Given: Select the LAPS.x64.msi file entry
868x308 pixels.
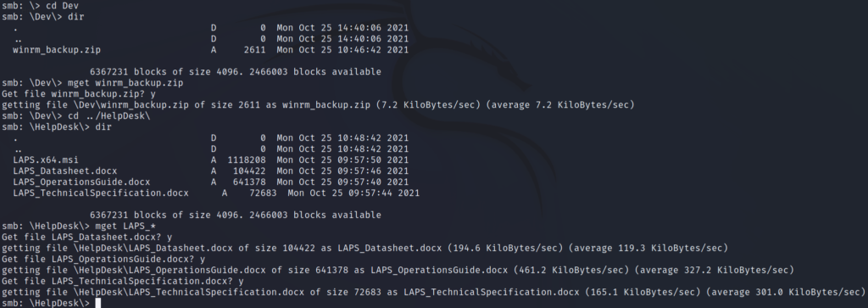Looking at the screenshot, I should pyautogui.click(x=46, y=160).
